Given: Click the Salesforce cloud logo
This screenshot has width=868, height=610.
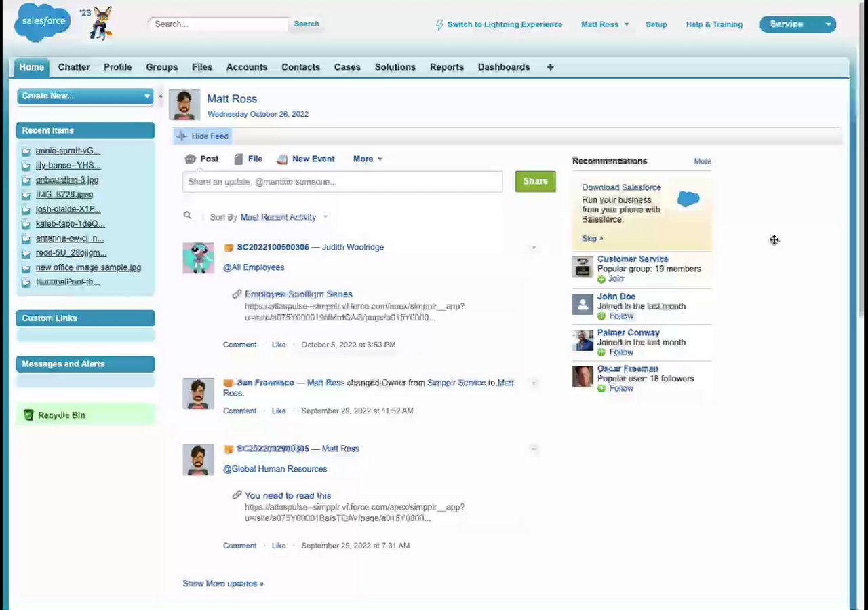Looking at the screenshot, I should tap(42, 22).
